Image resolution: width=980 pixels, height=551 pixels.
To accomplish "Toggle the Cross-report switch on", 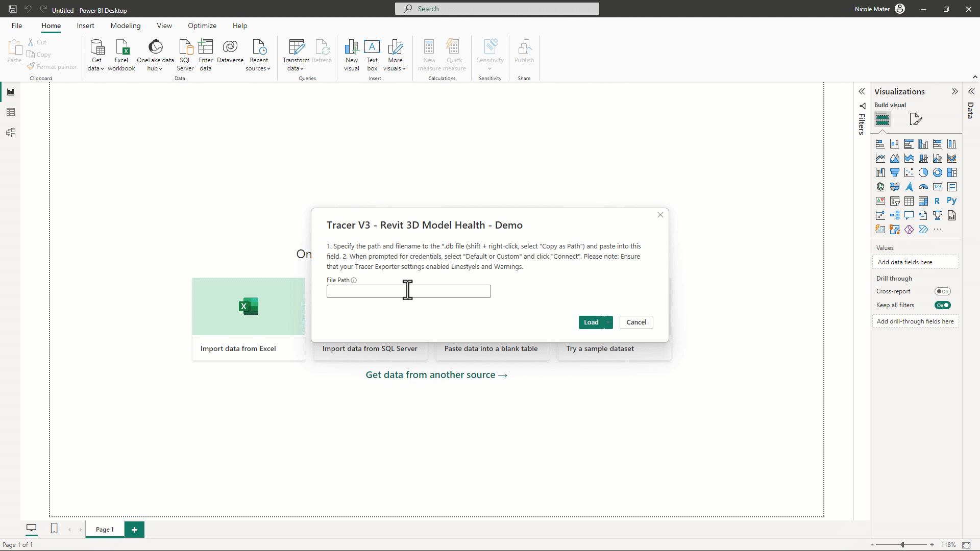I will 942,291.
